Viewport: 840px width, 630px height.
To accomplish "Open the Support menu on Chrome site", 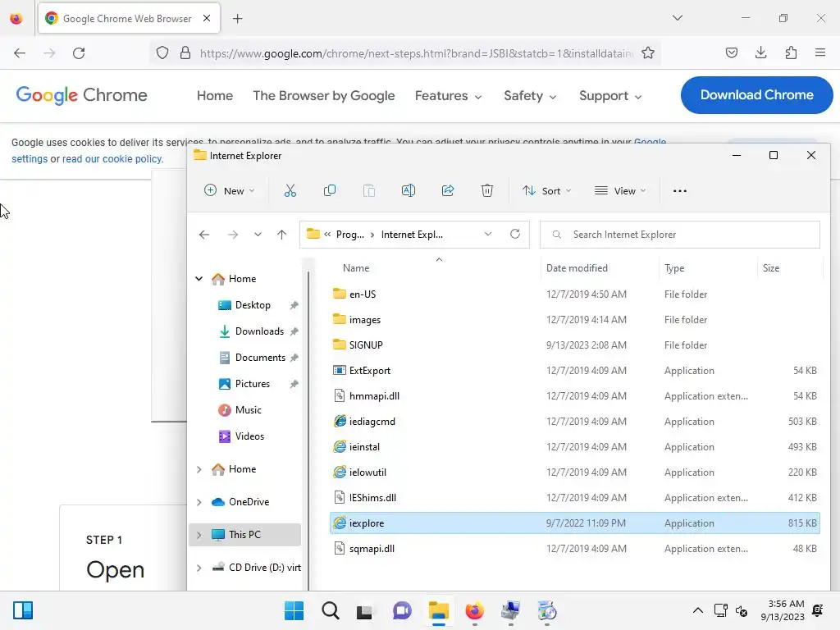I will (x=610, y=96).
